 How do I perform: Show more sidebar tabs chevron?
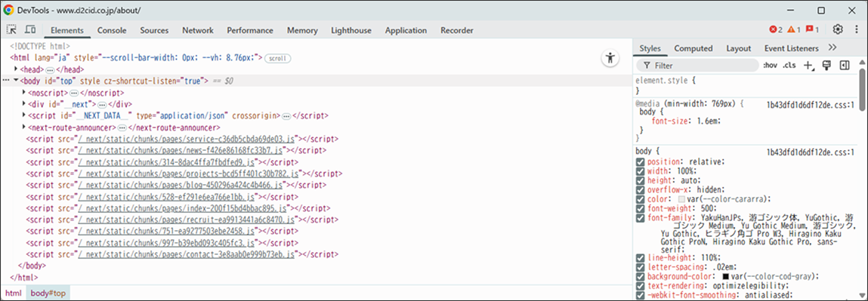click(832, 48)
